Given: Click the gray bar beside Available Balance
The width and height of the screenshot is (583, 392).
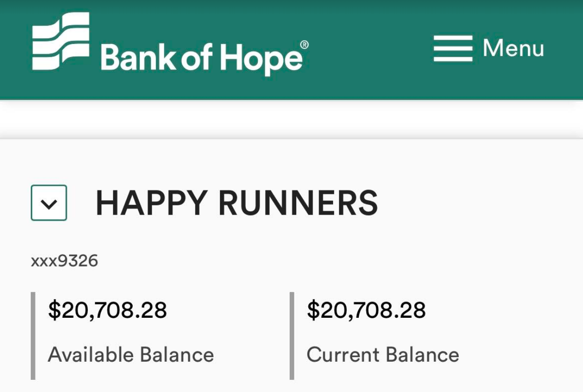Looking at the screenshot, I should point(33,336).
